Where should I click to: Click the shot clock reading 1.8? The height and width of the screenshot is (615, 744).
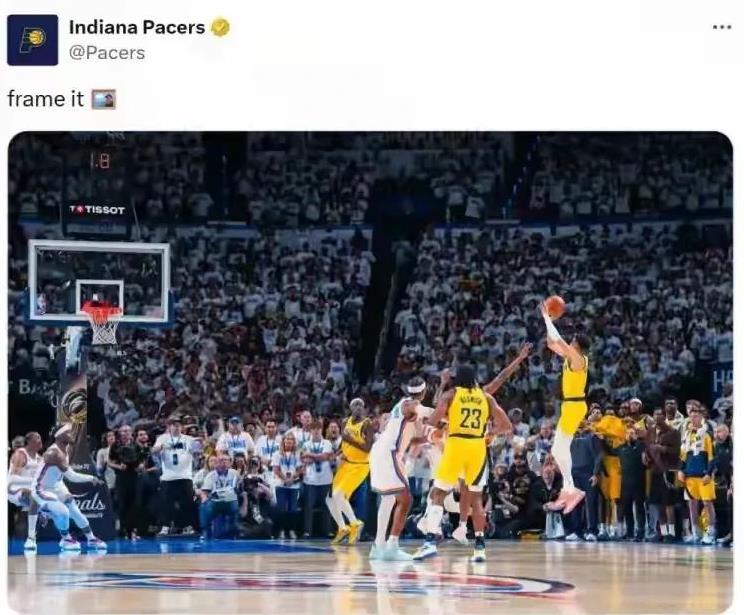click(100, 160)
